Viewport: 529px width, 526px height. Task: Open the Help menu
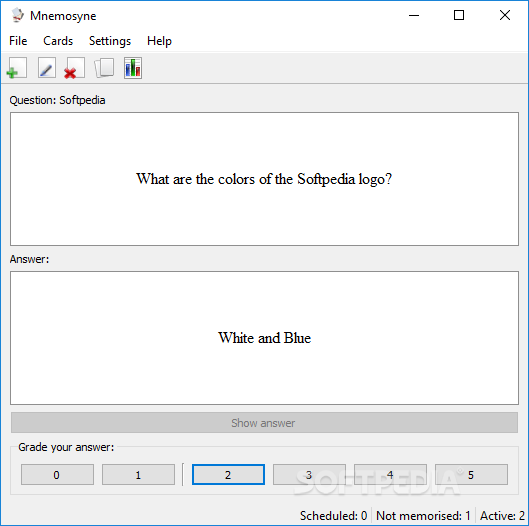pyautogui.click(x=159, y=41)
